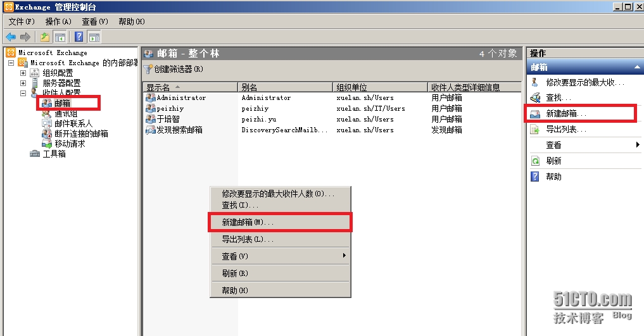The height and width of the screenshot is (336, 644).
Task: Expand the 服务器配置 tree node
Action: pos(23,83)
